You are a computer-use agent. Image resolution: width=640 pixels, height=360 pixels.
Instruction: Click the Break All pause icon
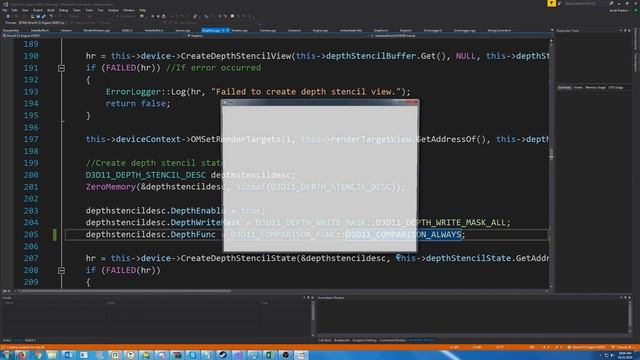[153, 16]
